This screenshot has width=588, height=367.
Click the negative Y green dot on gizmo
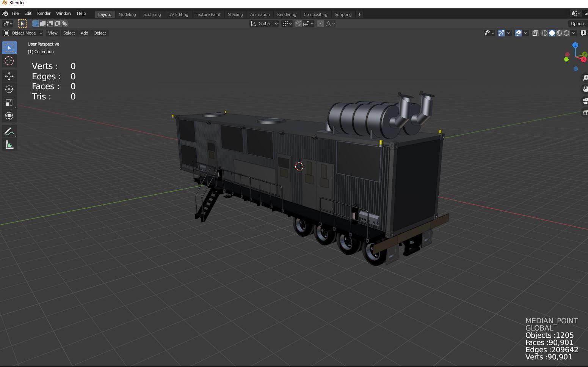pyautogui.click(x=566, y=59)
